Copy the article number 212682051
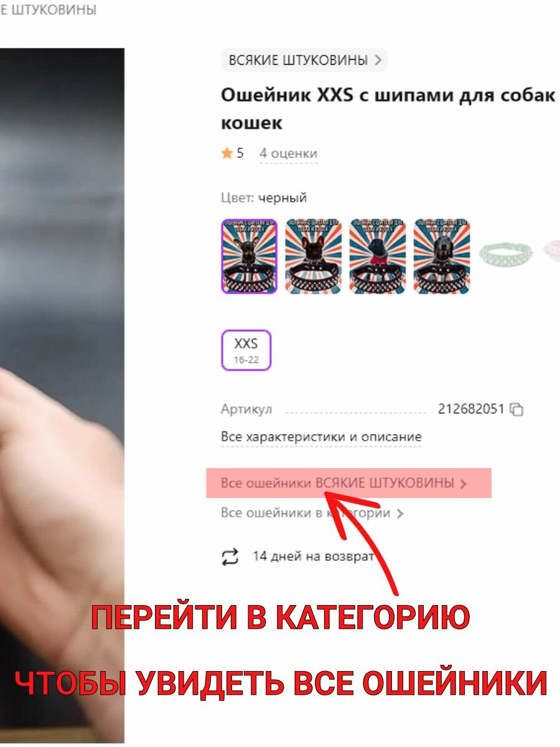560x747 pixels. (x=516, y=410)
